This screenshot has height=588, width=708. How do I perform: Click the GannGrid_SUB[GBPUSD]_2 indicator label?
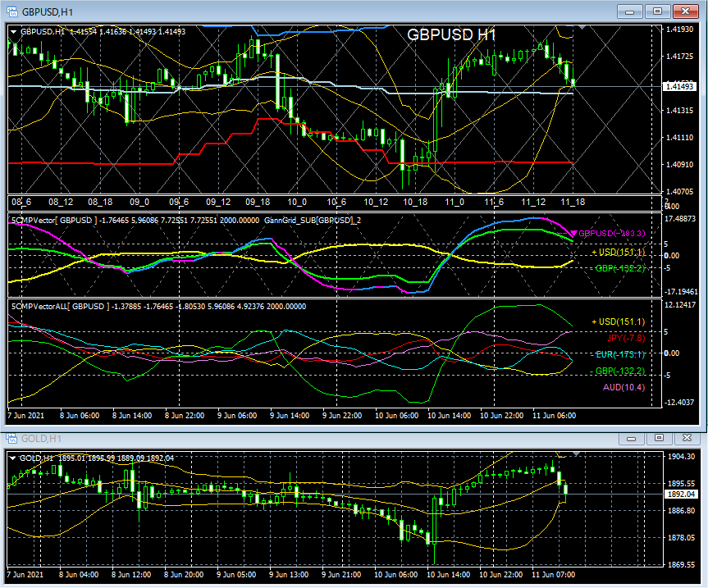(x=313, y=221)
